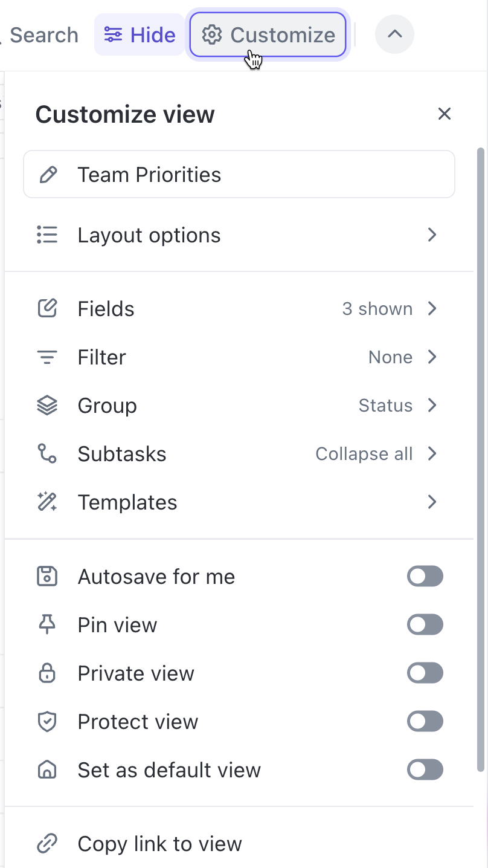488x868 pixels.
Task: Click the Fields edit-square icon
Action: click(x=47, y=308)
